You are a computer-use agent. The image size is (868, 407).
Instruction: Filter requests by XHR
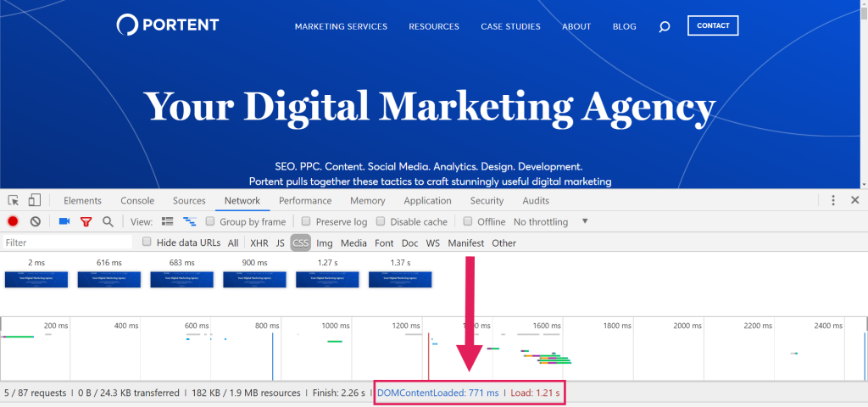pos(259,243)
